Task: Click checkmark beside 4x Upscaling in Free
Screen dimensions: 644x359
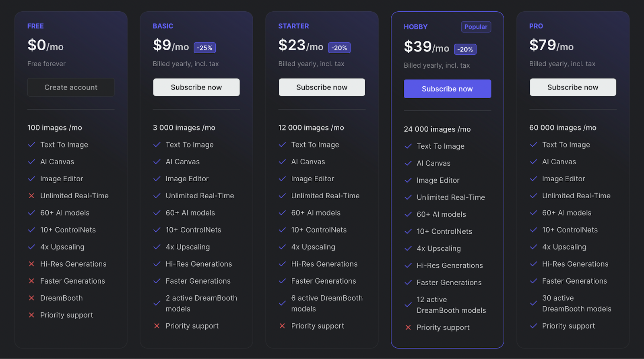Action: point(31,247)
